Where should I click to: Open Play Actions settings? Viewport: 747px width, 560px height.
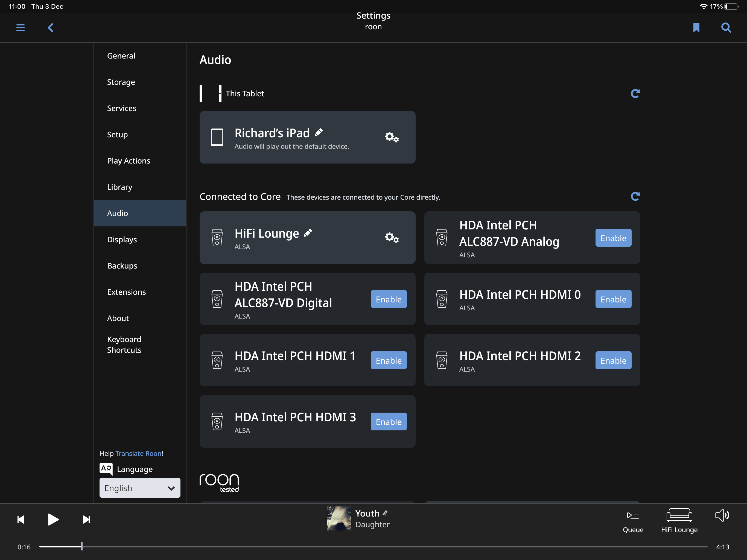pyautogui.click(x=140, y=161)
